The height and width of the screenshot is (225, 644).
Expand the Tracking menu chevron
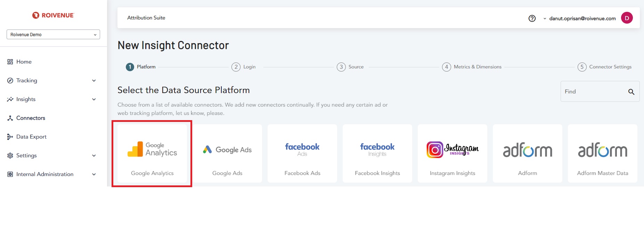tap(94, 81)
